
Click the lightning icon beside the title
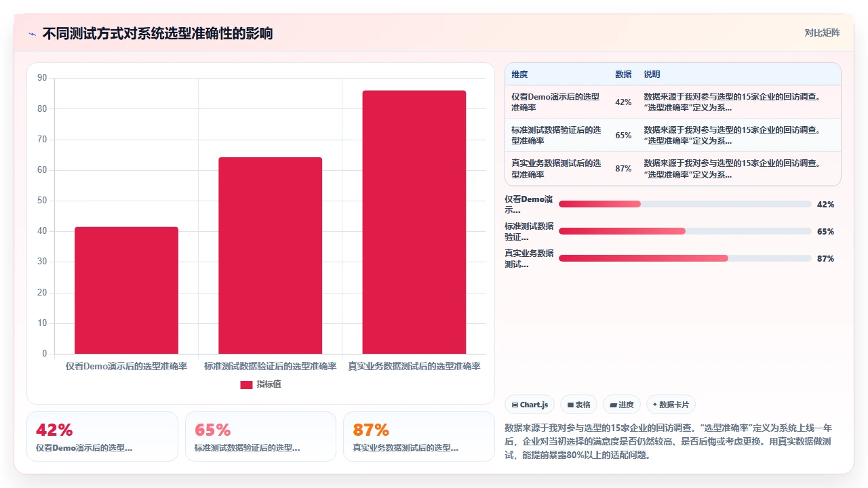click(x=32, y=34)
